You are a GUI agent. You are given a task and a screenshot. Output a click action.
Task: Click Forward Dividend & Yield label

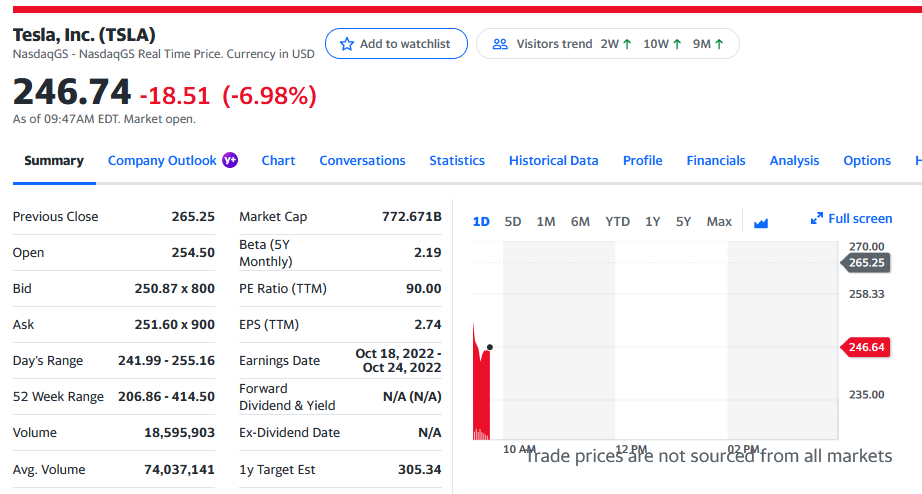tap(287, 397)
